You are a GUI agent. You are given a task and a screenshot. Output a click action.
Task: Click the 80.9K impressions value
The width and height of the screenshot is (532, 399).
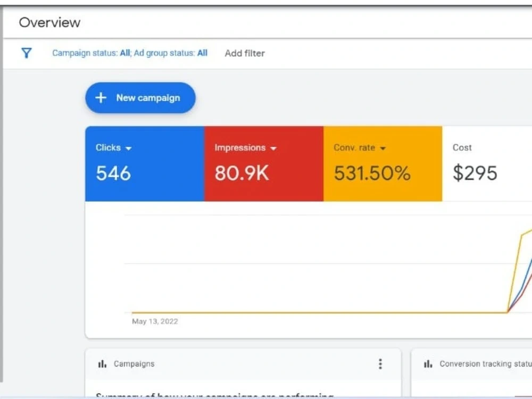[x=242, y=173]
